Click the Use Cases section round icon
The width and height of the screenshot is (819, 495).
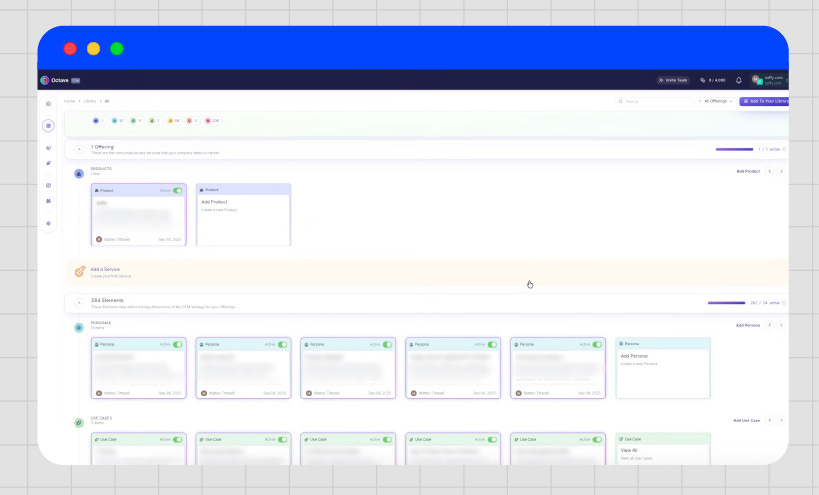point(79,422)
